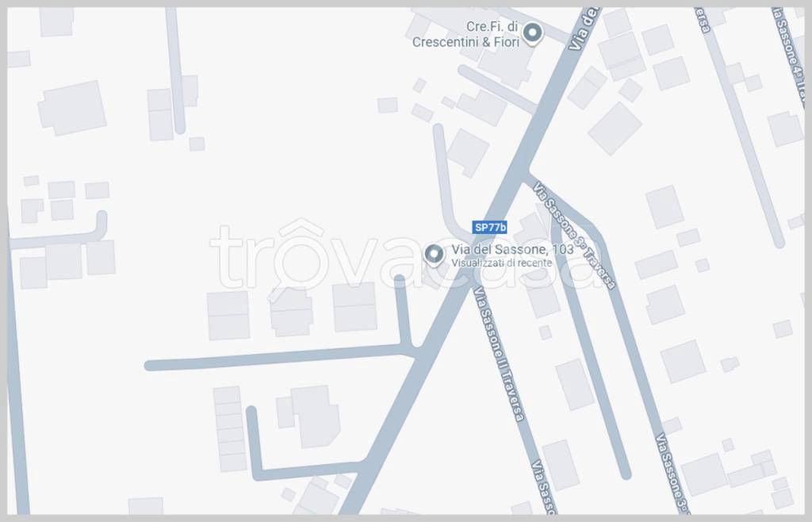Screen dimensions: 812x522
Task: Click the Via Sassone 3 label in the bottom-right corner
Action: coord(672,474)
